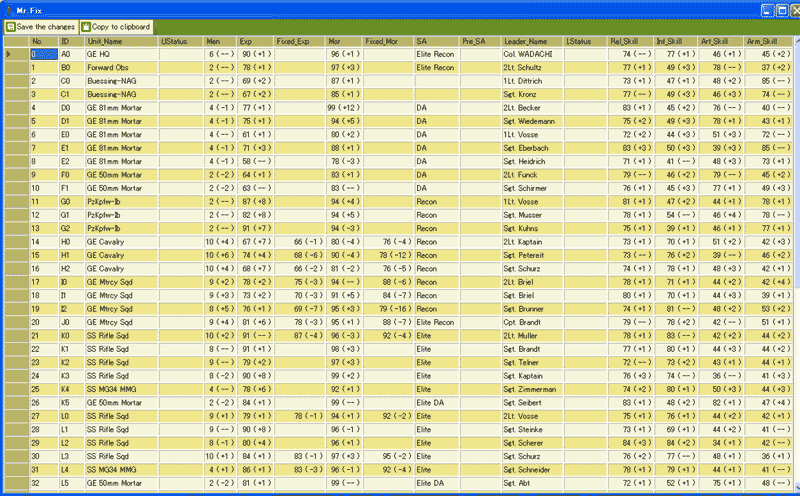Select the highlighted No. cell of row 0
The height and width of the screenshot is (496, 800).
(x=43, y=54)
